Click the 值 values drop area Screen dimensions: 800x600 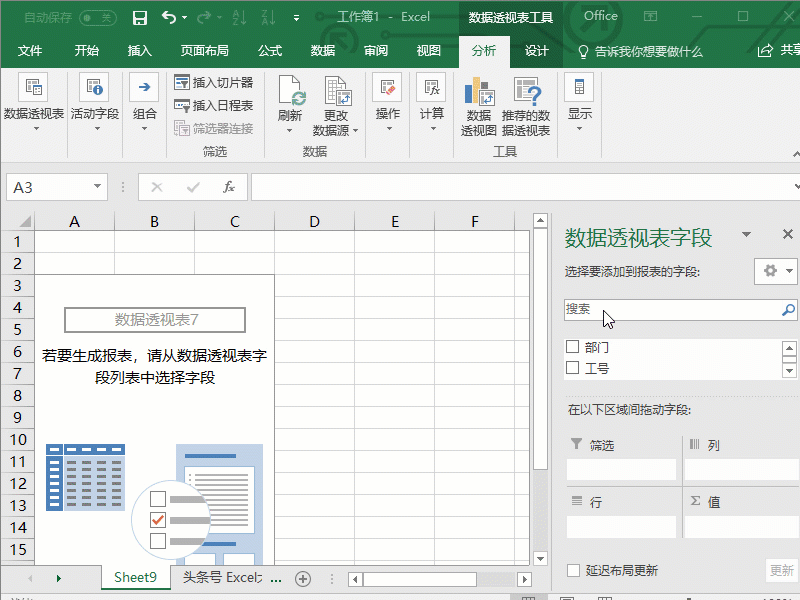(x=741, y=526)
